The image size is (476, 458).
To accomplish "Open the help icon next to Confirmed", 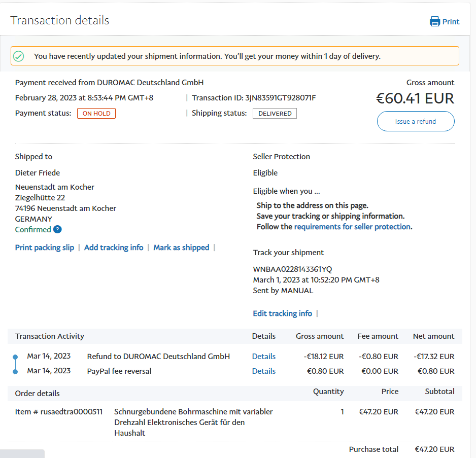I will coord(57,229).
